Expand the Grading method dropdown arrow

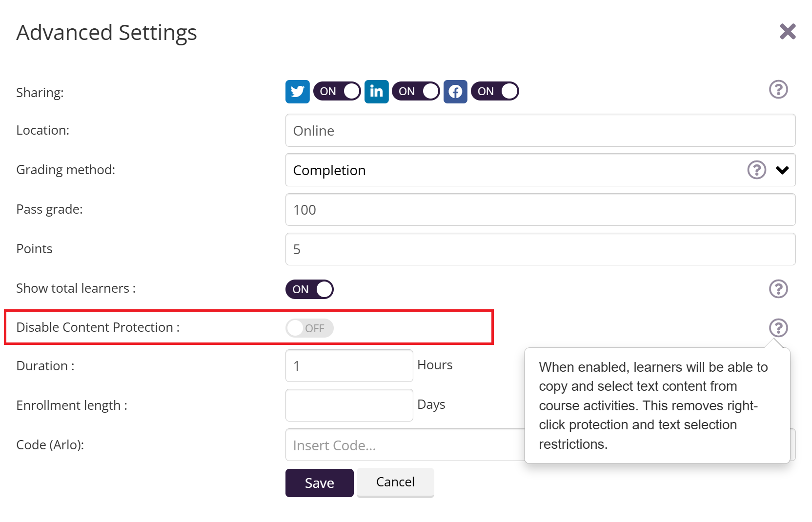782,170
